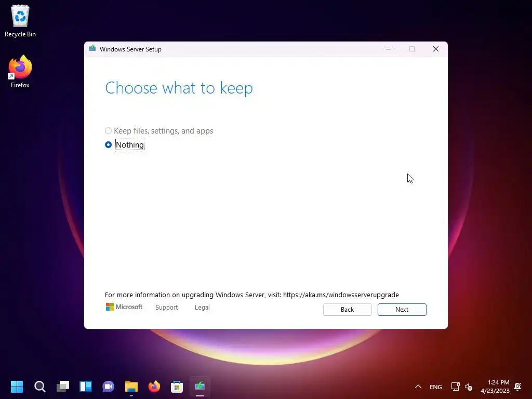Go Back to the previous setup page
532x399 pixels.
coord(347,310)
